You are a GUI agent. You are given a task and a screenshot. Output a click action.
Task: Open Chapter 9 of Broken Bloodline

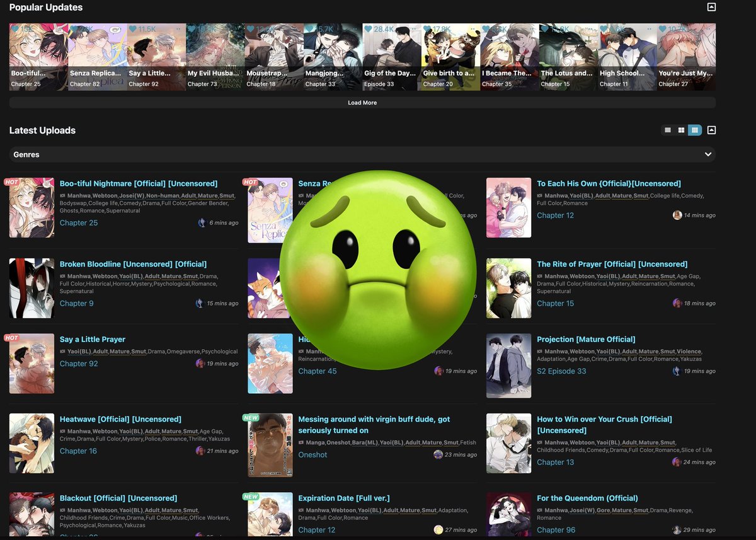coord(77,303)
